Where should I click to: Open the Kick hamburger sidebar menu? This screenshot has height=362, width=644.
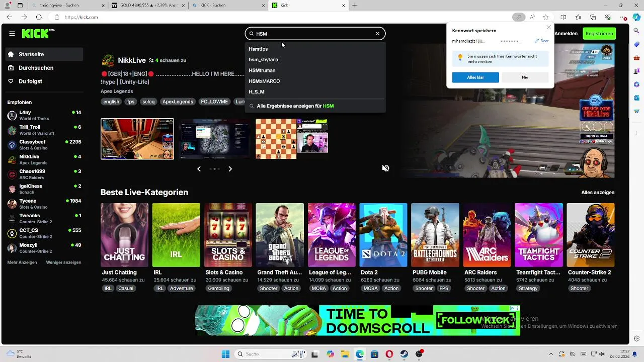12,34
